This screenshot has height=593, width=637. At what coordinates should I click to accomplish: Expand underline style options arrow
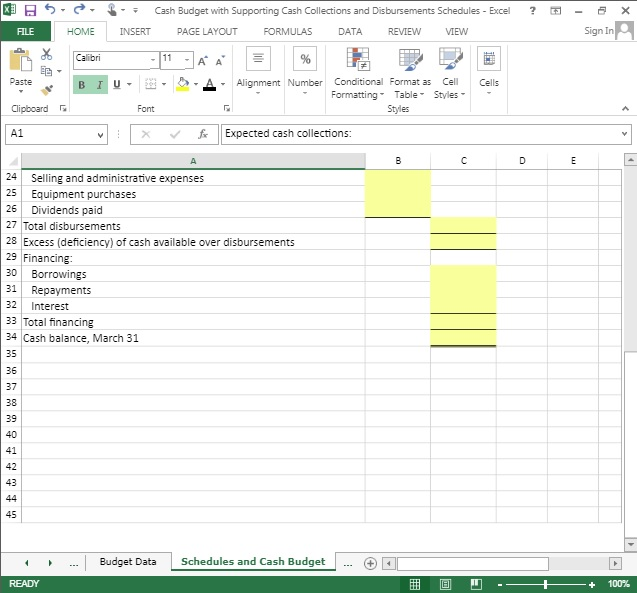pyautogui.click(x=129, y=84)
